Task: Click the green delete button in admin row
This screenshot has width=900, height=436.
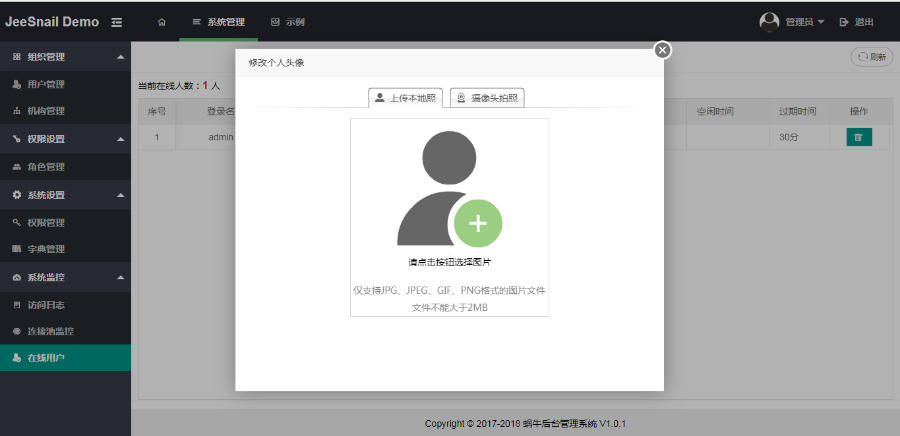Action: tap(859, 138)
